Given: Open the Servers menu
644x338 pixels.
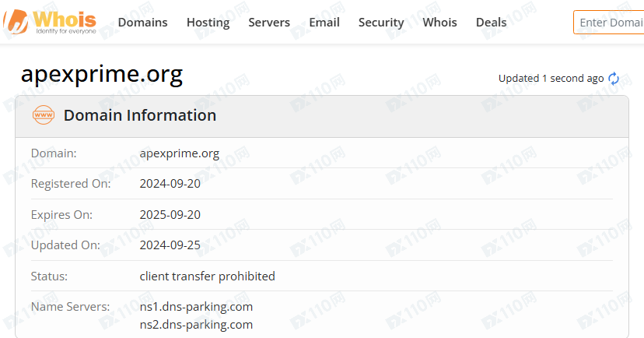Looking at the screenshot, I should coord(269,23).
